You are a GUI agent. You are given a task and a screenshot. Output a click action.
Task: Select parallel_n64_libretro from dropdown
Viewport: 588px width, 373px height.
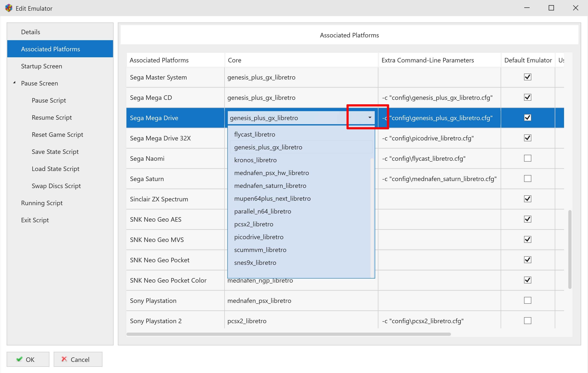pos(301,211)
